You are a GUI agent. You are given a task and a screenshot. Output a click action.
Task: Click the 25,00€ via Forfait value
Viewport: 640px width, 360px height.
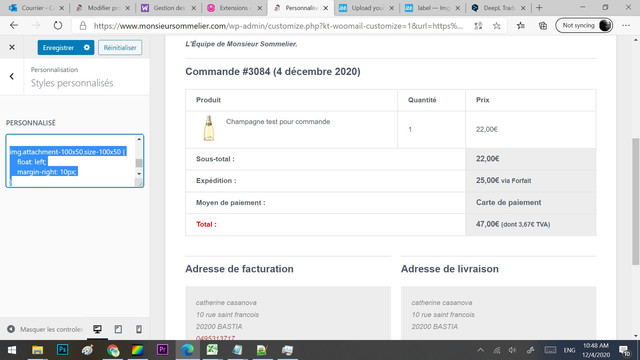click(x=504, y=180)
